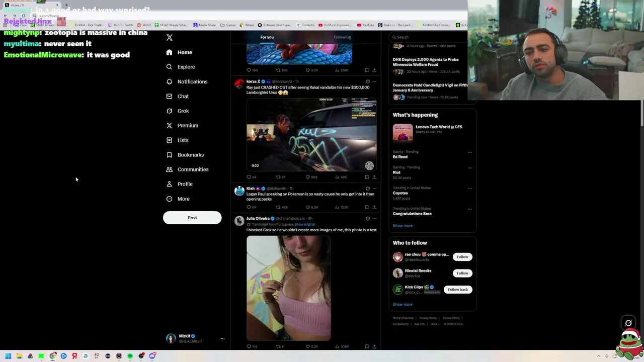Open the Explore page

(180, 67)
